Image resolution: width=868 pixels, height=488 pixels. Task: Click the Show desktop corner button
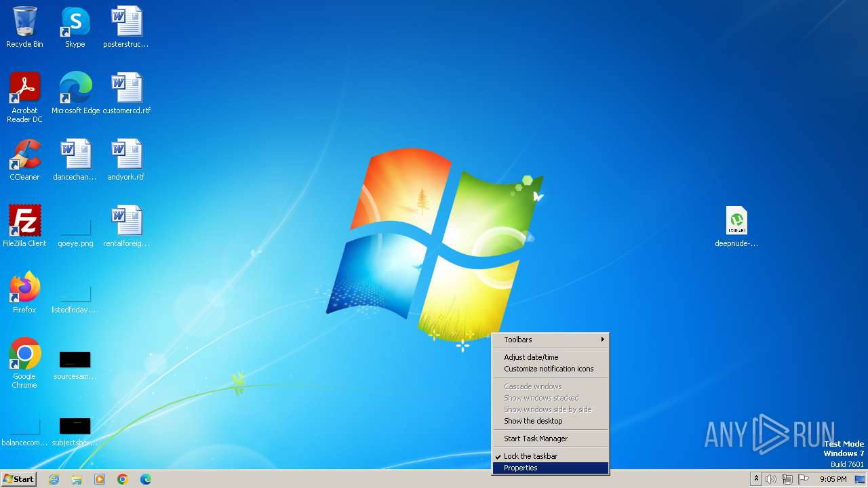point(861,479)
